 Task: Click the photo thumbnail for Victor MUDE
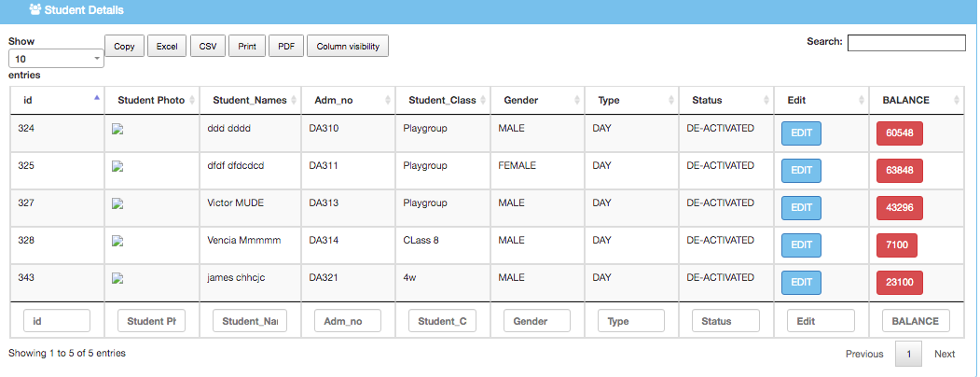click(117, 204)
